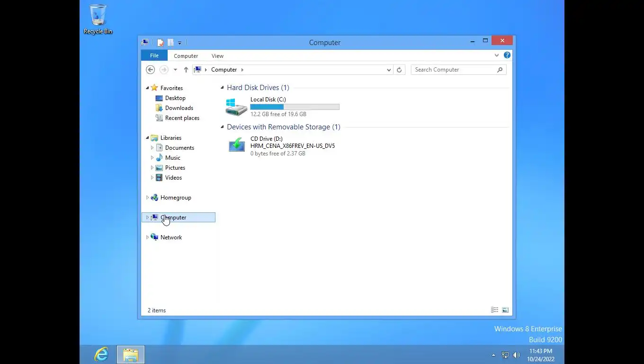The image size is (644, 364).
Task: Open the File ribbon tab
Action: (154, 56)
